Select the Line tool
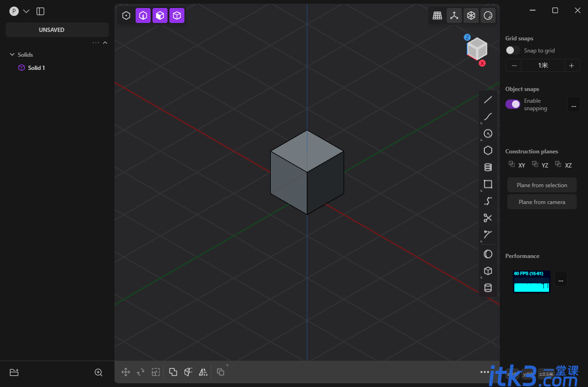The width and height of the screenshot is (588, 387). (488, 99)
